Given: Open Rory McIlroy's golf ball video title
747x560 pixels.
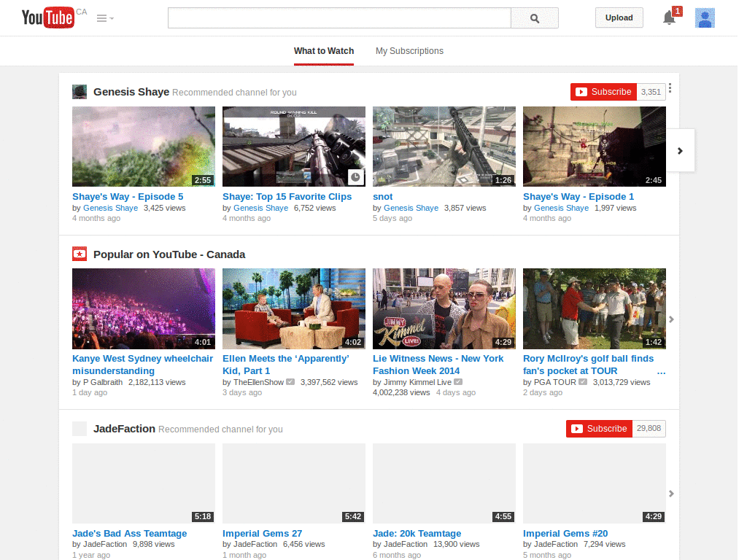Looking at the screenshot, I should (589, 365).
